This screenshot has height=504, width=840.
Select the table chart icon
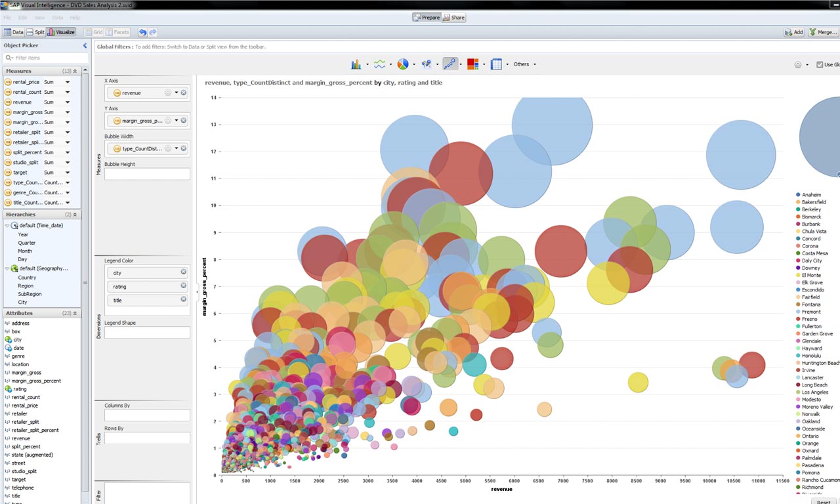[496, 64]
